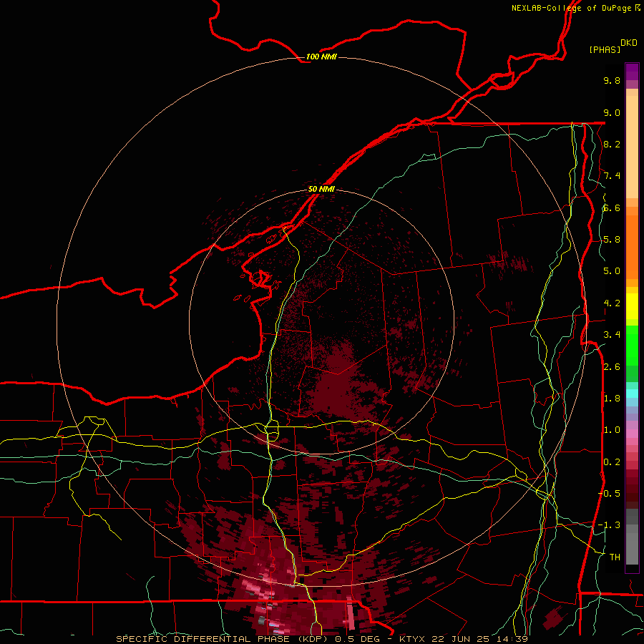Click the 7.4 scale value
The width and height of the screenshot is (644, 644).
tap(612, 176)
